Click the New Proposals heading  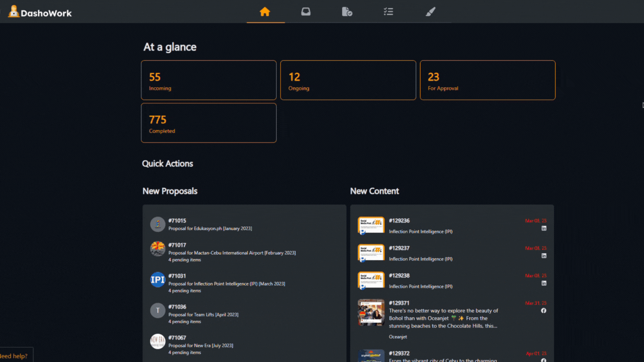[x=170, y=191]
